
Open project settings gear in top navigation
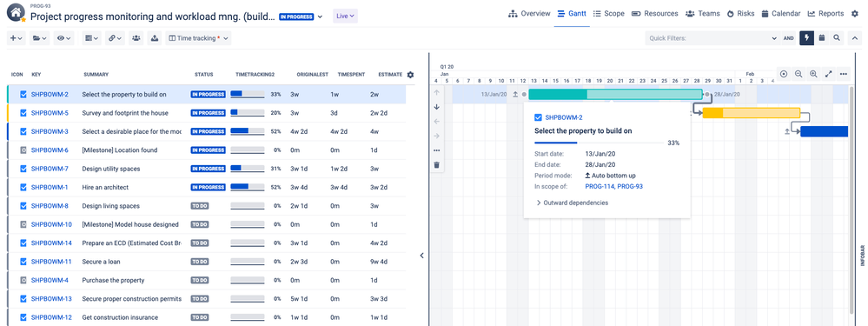855,13
